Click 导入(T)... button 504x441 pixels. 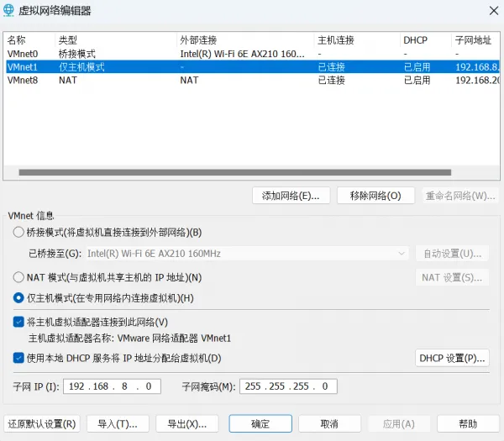coord(118,423)
